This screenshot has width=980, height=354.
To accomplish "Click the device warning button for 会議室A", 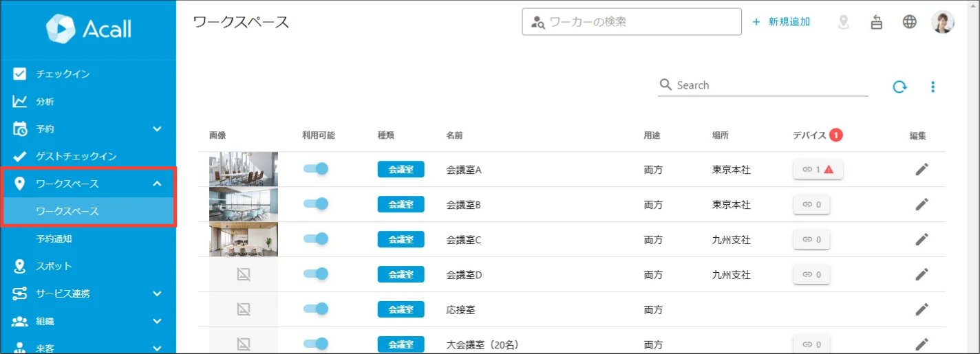I will click(818, 169).
